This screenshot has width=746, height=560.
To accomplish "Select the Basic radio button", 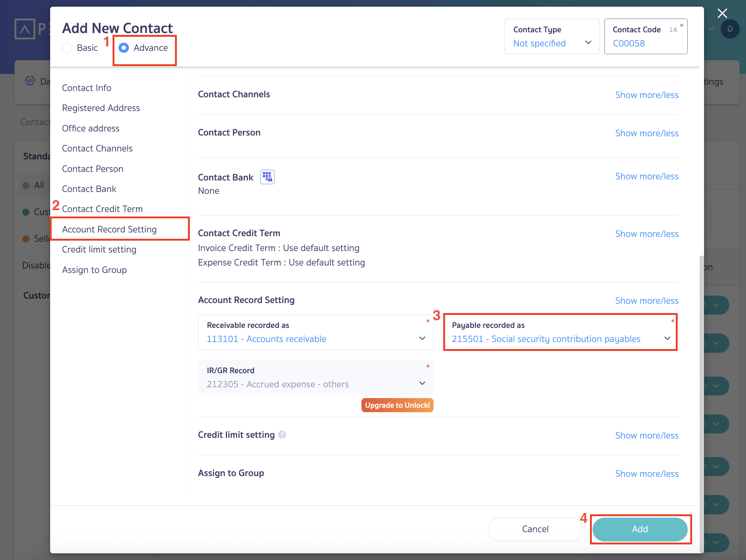I will point(67,48).
